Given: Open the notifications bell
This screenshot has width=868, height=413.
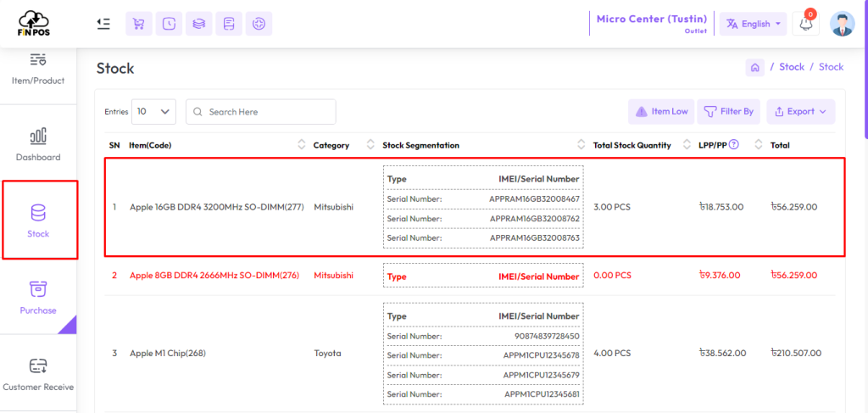Looking at the screenshot, I should [805, 24].
